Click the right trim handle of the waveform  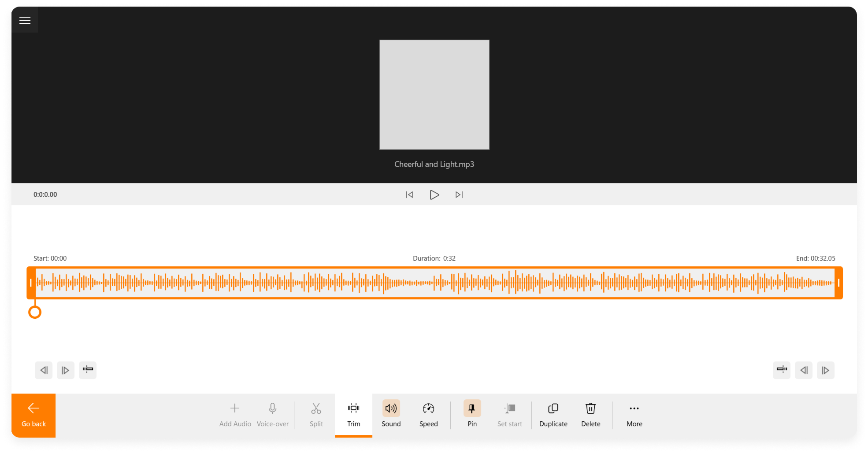(838, 283)
